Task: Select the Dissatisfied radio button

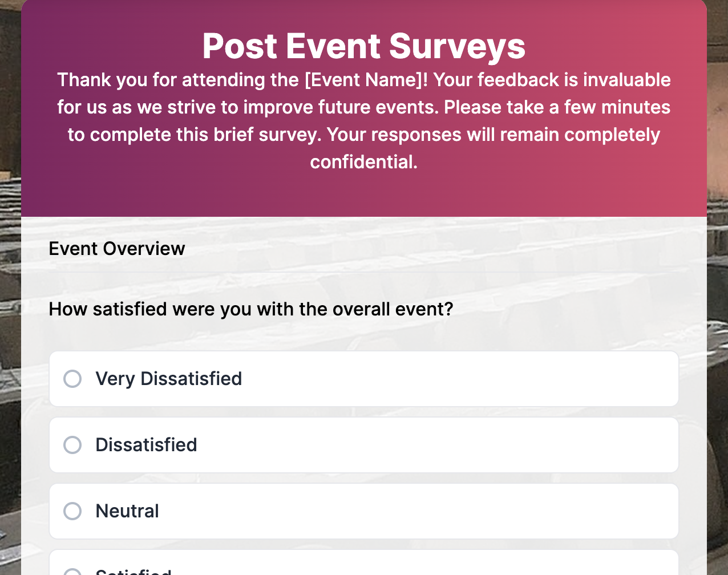Action: [x=72, y=445]
